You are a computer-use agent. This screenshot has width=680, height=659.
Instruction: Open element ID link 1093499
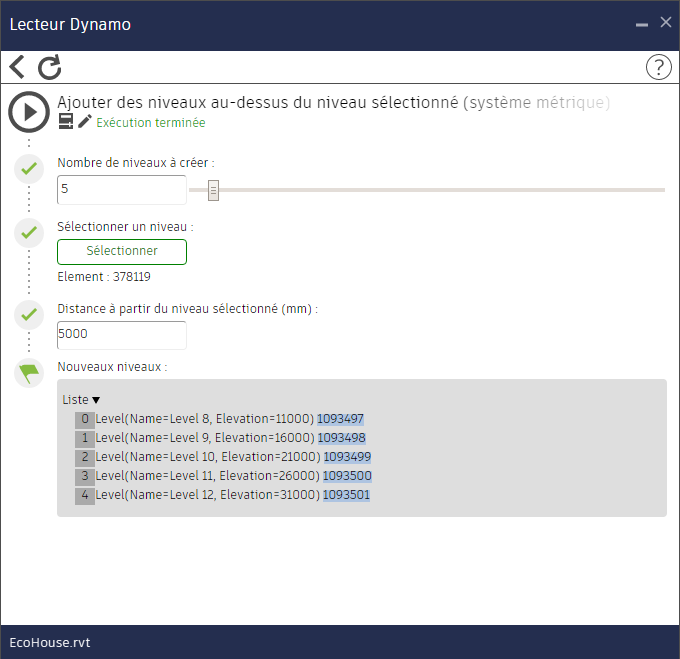(347, 457)
